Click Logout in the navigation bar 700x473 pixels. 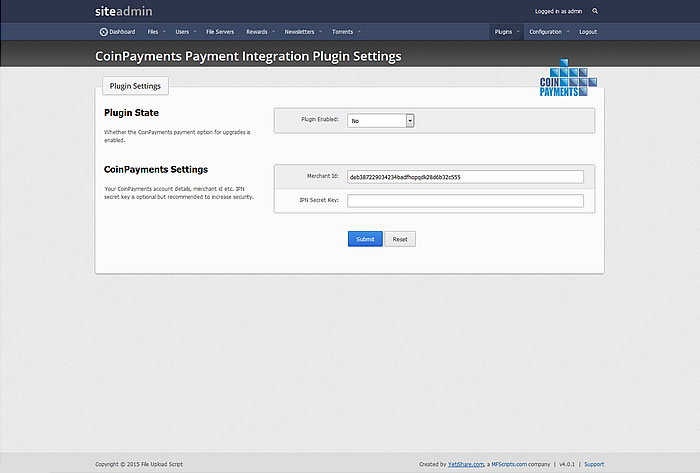point(588,32)
